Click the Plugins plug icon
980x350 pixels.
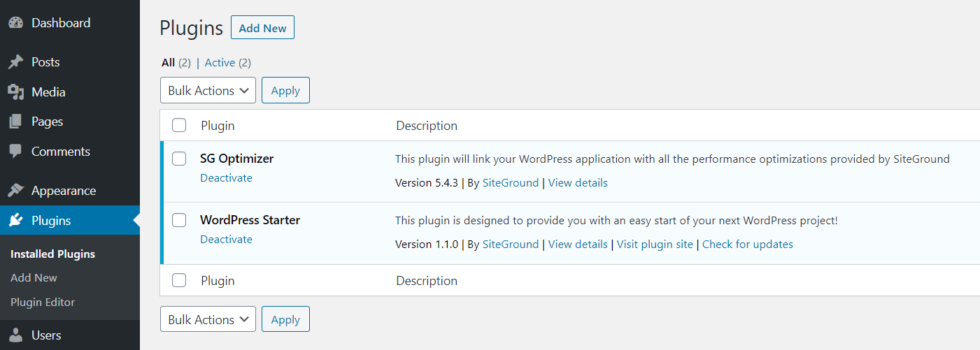[16, 221]
